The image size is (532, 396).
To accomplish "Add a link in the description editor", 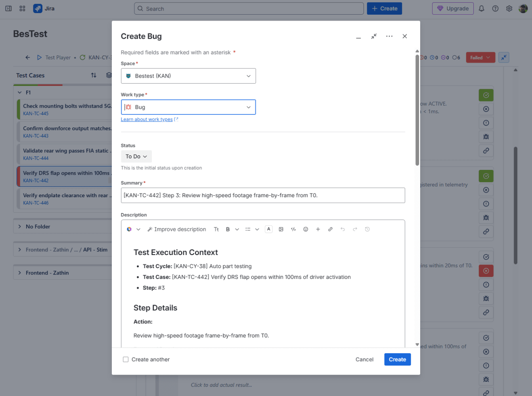I will pyautogui.click(x=330, y=229).
